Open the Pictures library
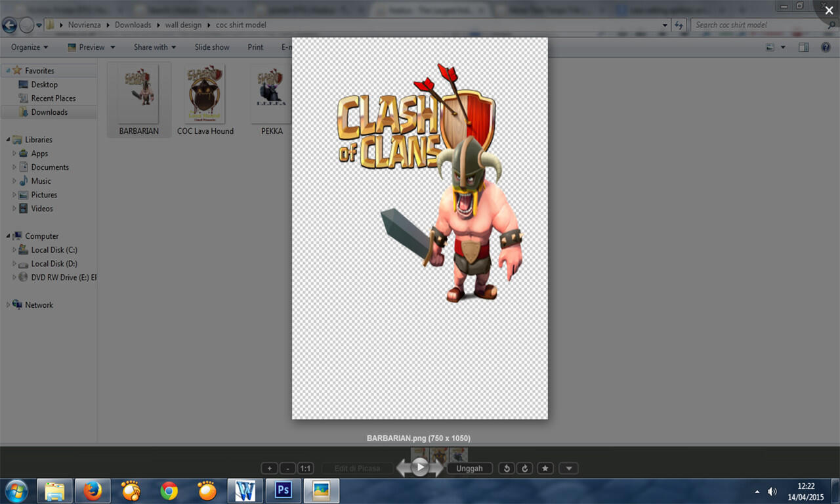The image size is (840, 504). (x=44, y=195)
